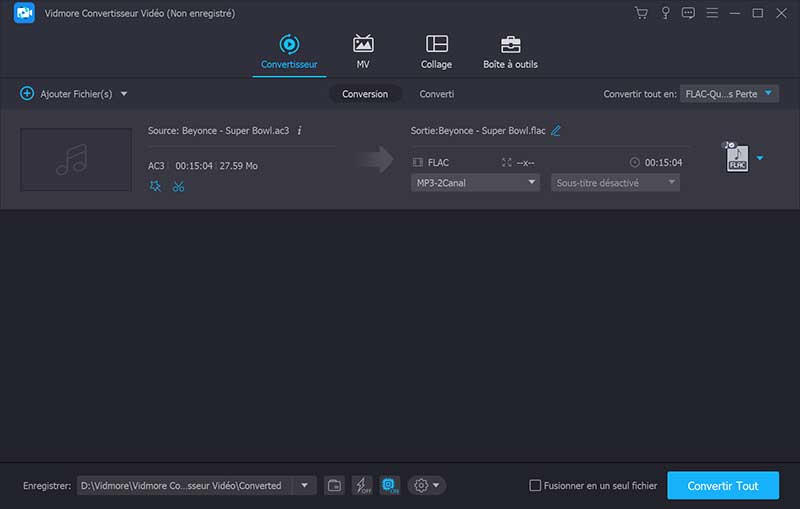
Task: Open the output folder icon
Action: (334, 485)
